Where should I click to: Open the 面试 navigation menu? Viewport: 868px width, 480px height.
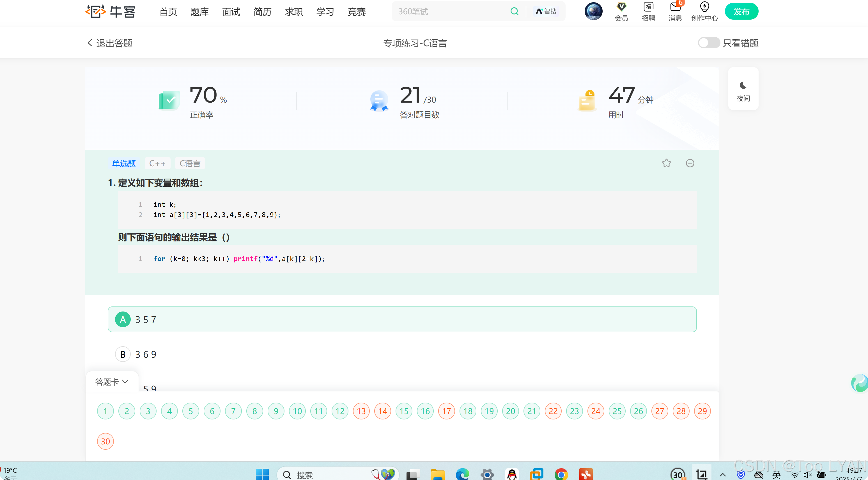[x=231, y=12]
